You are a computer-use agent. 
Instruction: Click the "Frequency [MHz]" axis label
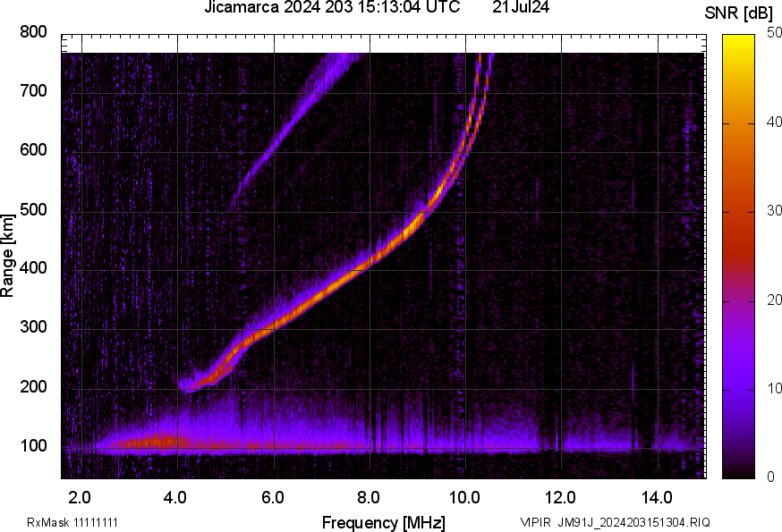[x=384, y=523]
